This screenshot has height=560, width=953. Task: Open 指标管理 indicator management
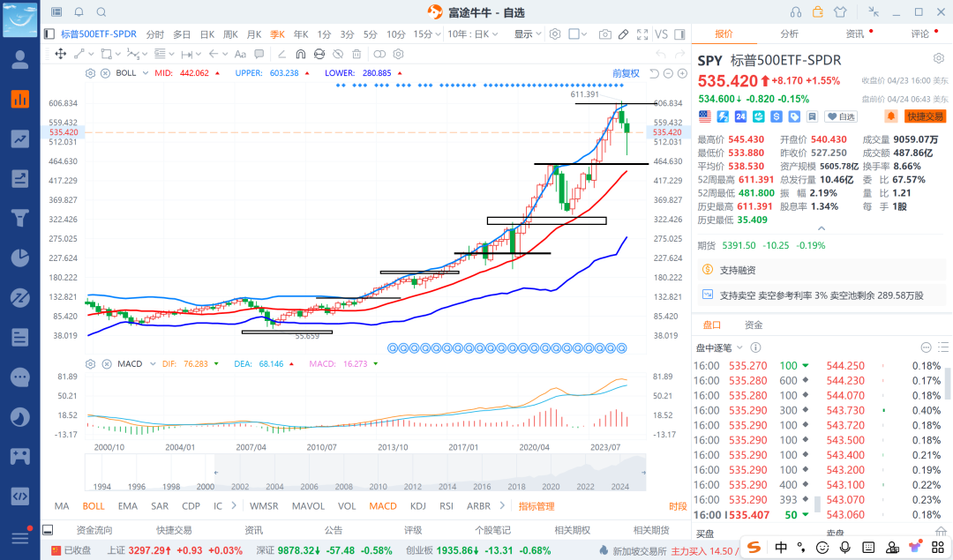537,506
